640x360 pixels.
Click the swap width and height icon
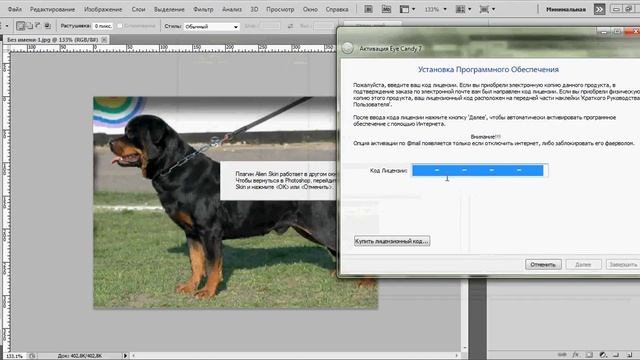point(290,26)
